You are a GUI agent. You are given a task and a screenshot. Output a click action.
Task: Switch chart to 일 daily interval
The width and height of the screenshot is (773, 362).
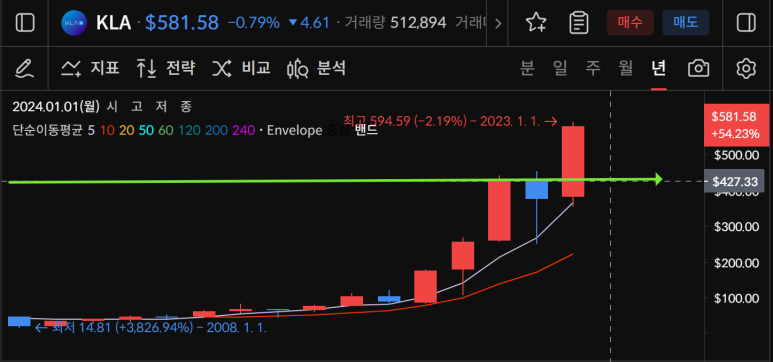[x=560, y=68]
